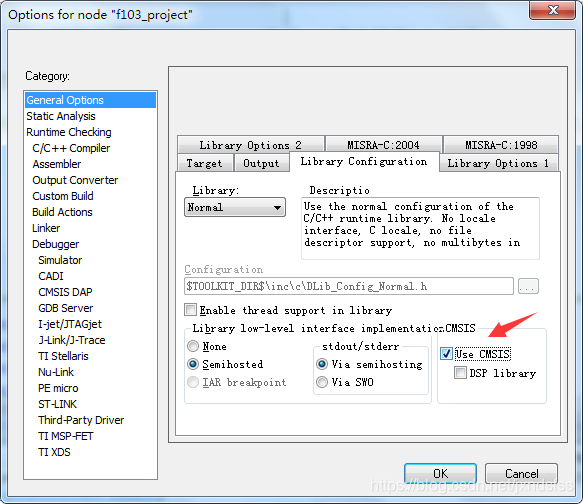This screenshot has height=504, width=583.
Task: Confirm settings with OK button
Action: point(440,474)
